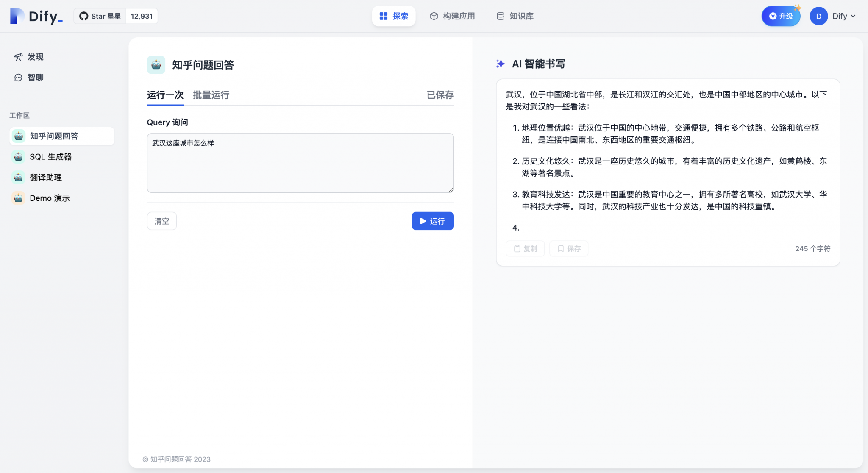
Task: Select the 发现 telescope icon in sidebar
Action: (x=18, y=57)
